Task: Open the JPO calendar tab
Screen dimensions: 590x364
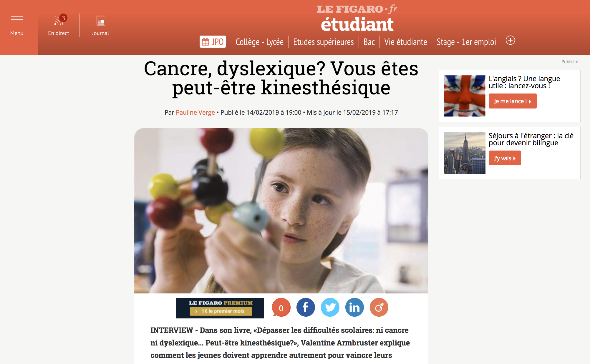Action: pyautogui.click(x=213, y=42)
